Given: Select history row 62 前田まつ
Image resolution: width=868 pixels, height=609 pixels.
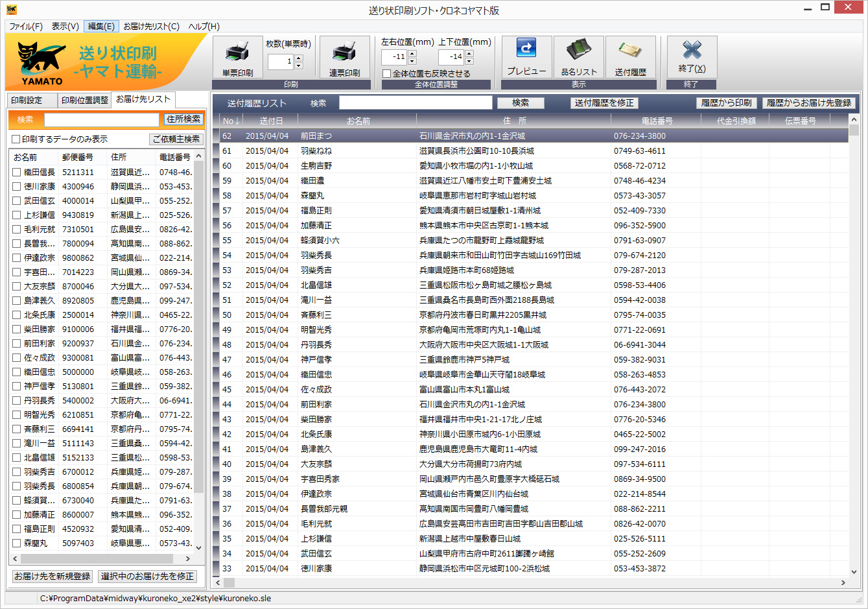Looking at the screenshot, I should coord(530,136).
